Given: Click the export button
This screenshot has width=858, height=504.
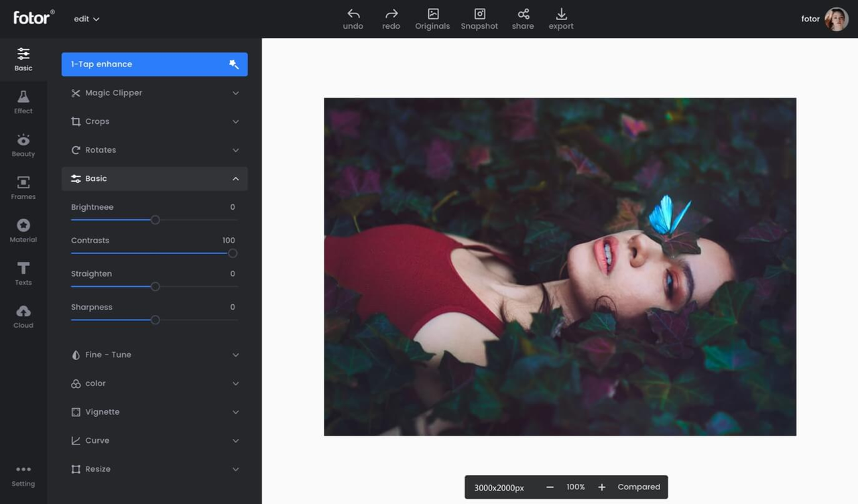Looking at the screenshot, I should [x=560, y=18].
